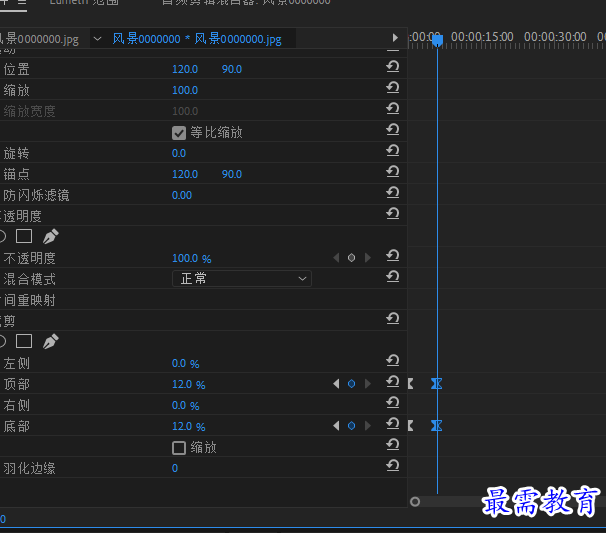Reset the 羽化边缘 parameter
The image size is (606, 533).
click(393, 465)
